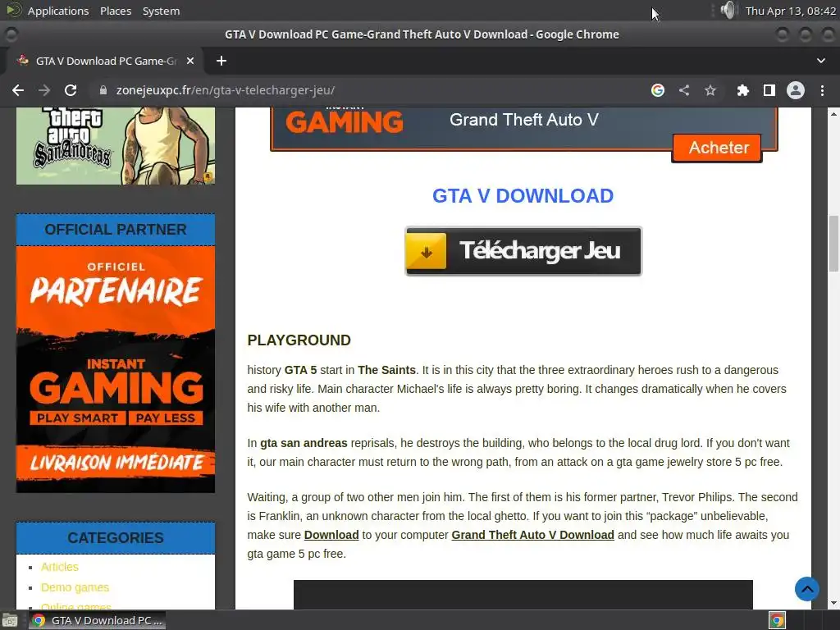Viewport: 840px width, 630px height.
Task: Follow the Grand Theft Auto V Download link
Action: coord(532,535)
